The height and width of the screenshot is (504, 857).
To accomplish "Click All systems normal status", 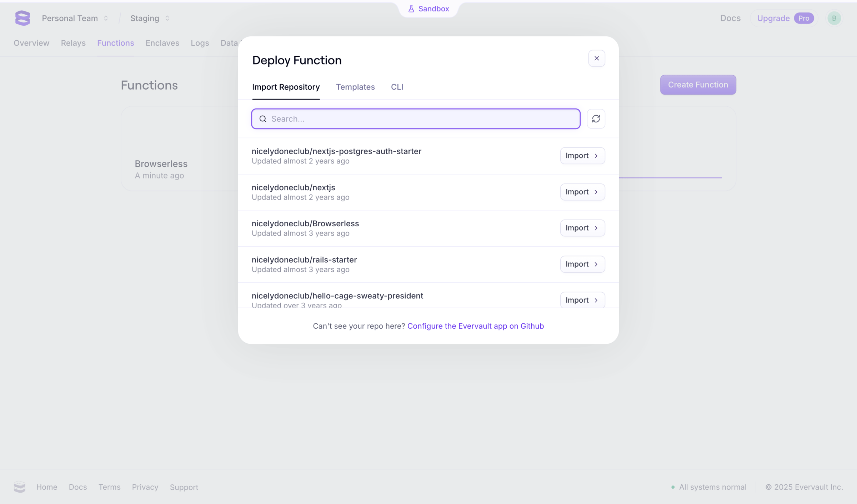I will click(x=709, y=487).
